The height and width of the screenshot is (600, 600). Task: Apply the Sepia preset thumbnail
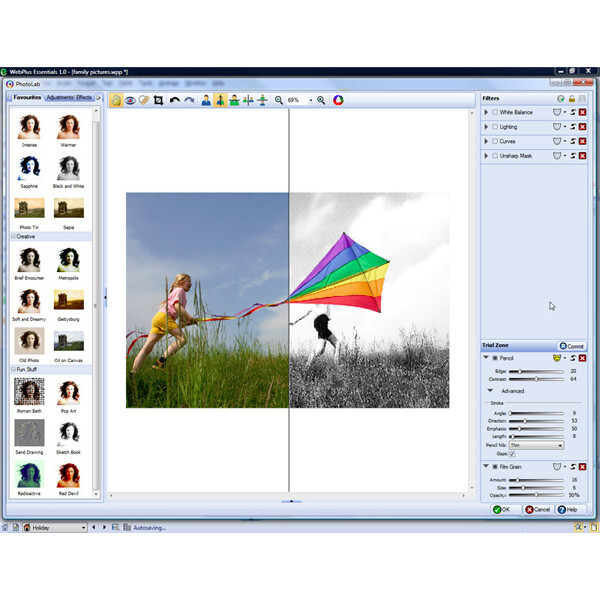coord(69,208)
